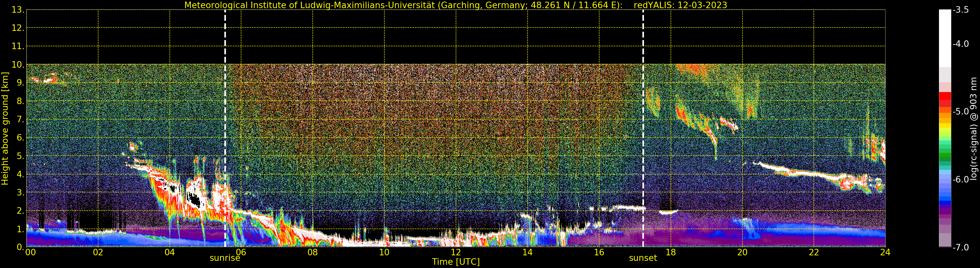980x268 pixels.
Task: Click the '1.' height tick label
Action: point(20,229)
